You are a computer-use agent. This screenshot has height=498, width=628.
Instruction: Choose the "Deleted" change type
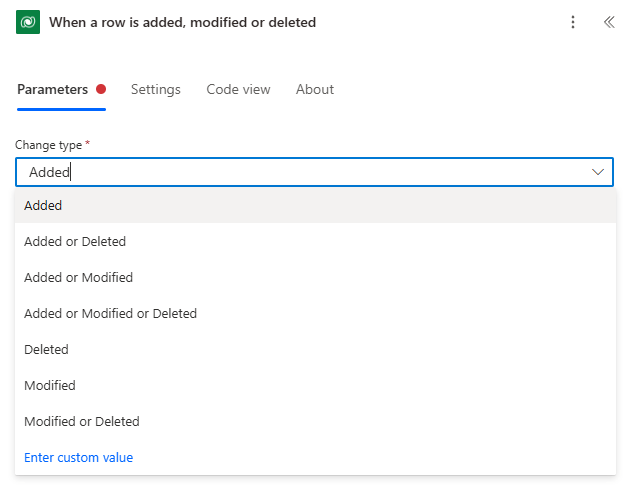click(x=46, y=349)
